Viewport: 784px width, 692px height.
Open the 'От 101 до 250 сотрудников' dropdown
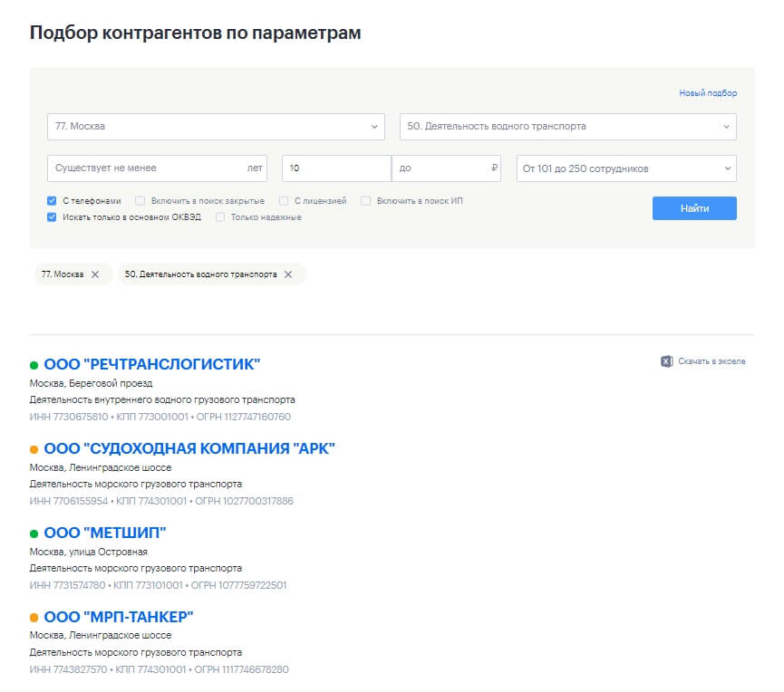(x=626, y=168)
